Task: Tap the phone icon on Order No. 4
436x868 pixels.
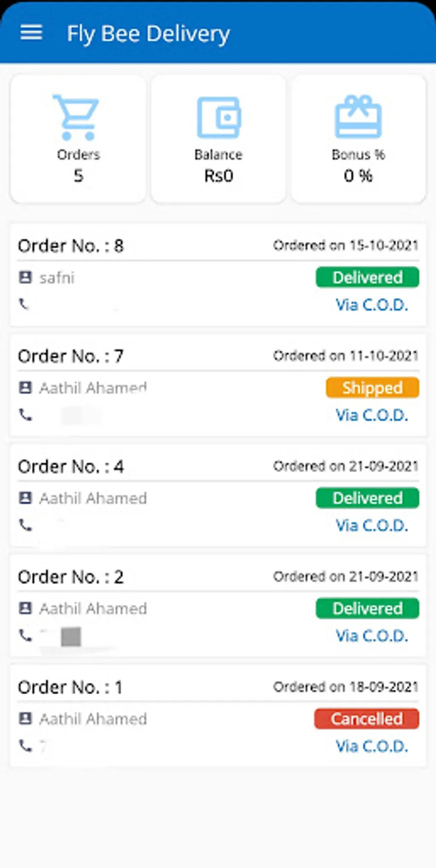Action: (25, 525)
